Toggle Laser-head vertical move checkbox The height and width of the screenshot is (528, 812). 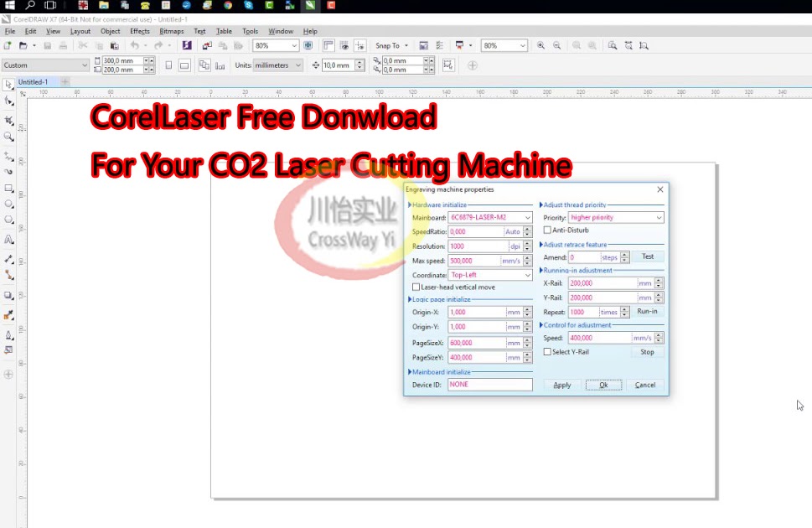pos(416,287)
